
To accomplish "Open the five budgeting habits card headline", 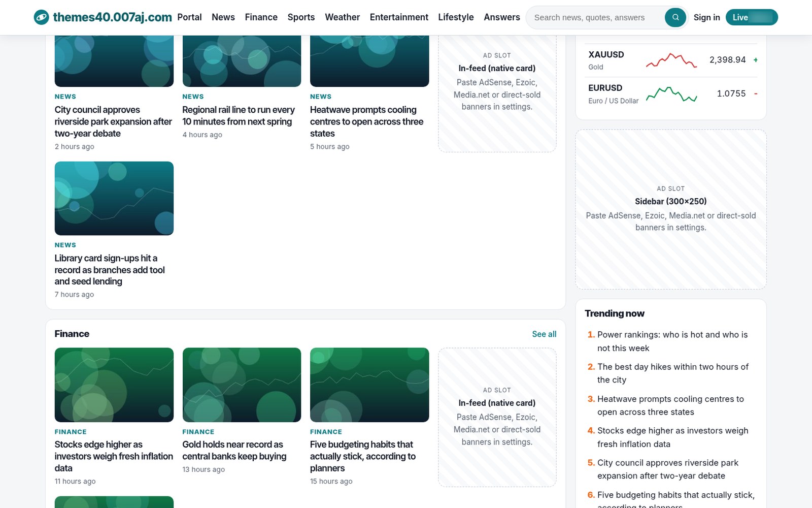I will pyautogui.click(x=363, y=456).
